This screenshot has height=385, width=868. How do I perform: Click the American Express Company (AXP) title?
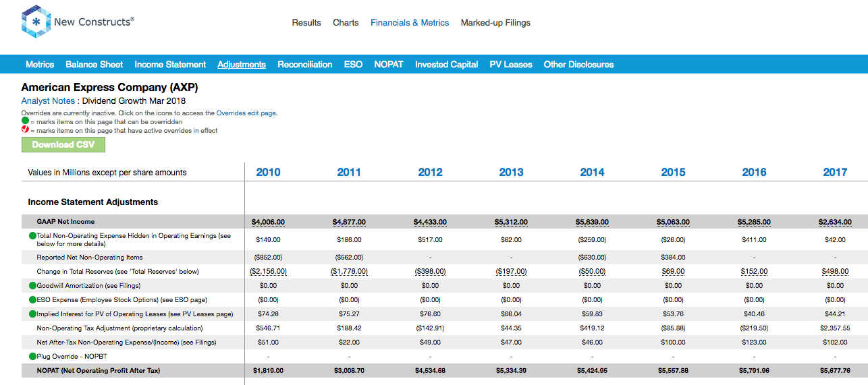point(109,88)
